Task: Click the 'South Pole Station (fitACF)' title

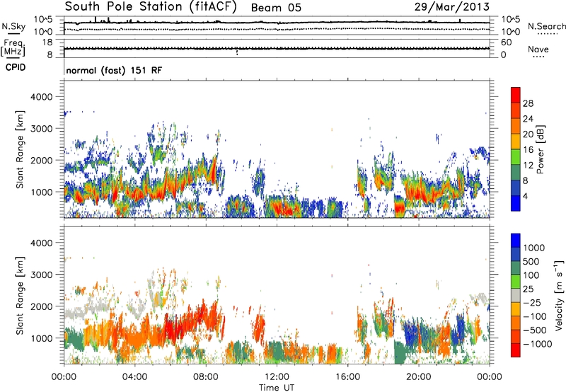Action: (151, 6)
